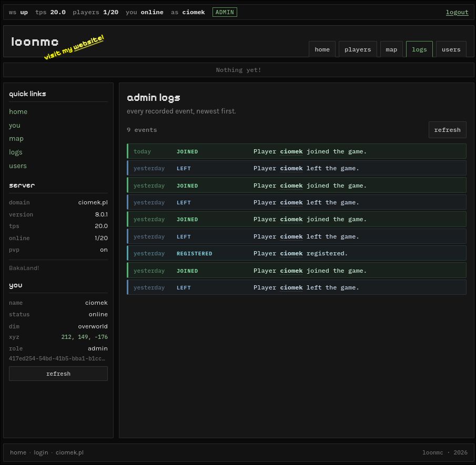Click the REGISTERED log entry
Viewport: 476px width, 465px height.
[x=297, y=253]
